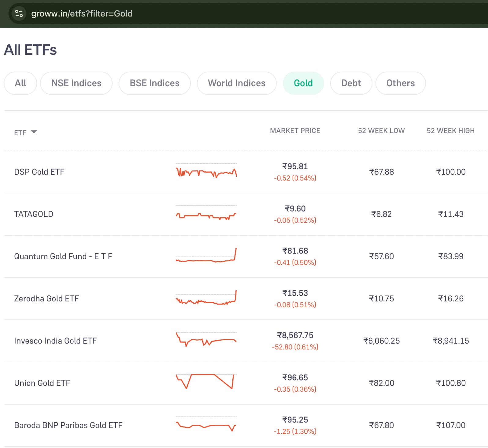Switch to the Debt filter
The width and height of the screenshot is (488, 448).
pos(351,83)
